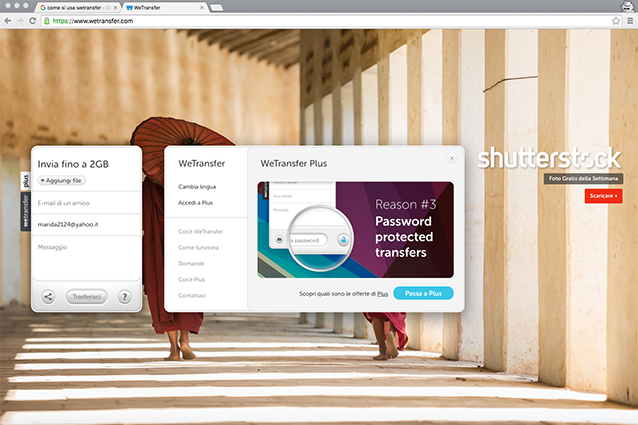Click the Aggiungi file button
Screen dimensions: 638x425
click(62, 180)
